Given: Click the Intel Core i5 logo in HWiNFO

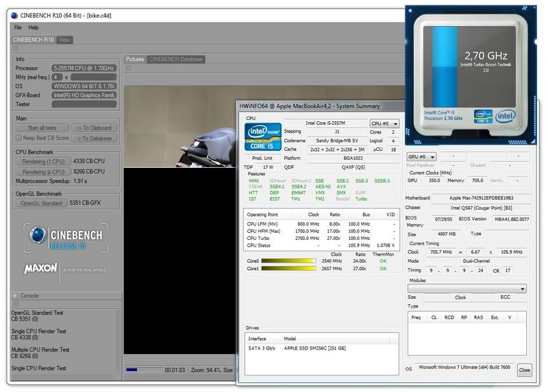Looking at the screenshot, I should (x=263, y=137).
